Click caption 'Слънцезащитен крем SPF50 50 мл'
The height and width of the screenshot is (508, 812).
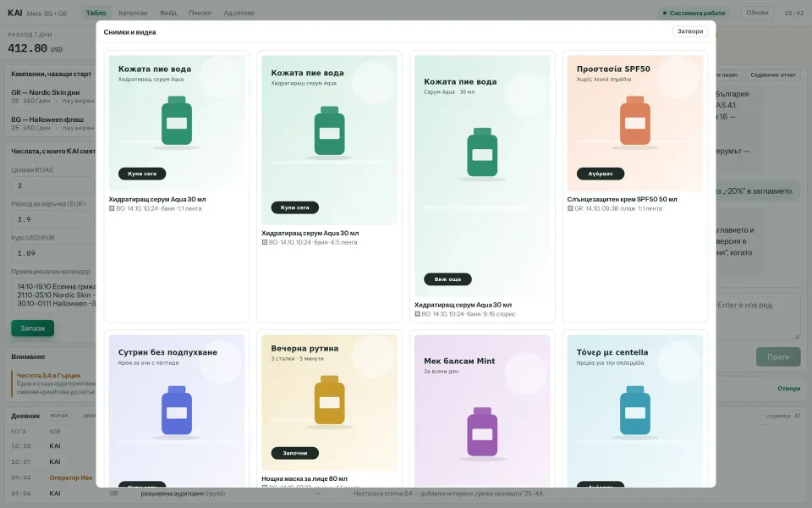click(622, 199)
